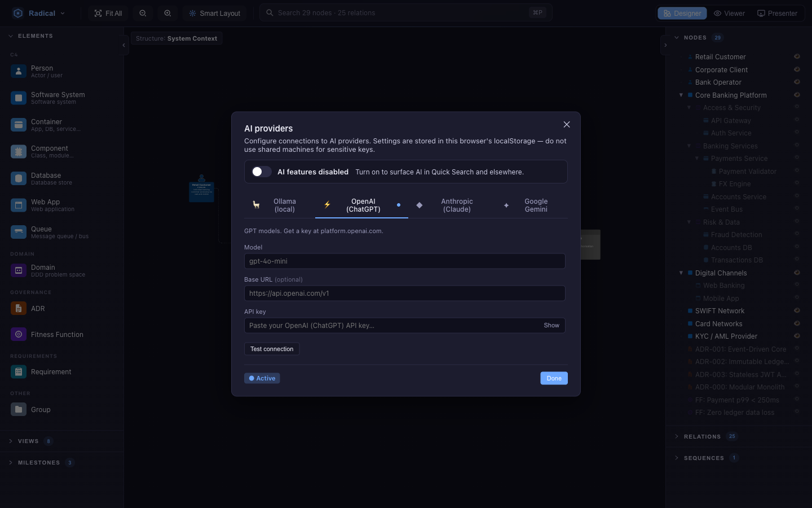Focus the Model input field
812x508 pixels.
[x=405, y=261]
